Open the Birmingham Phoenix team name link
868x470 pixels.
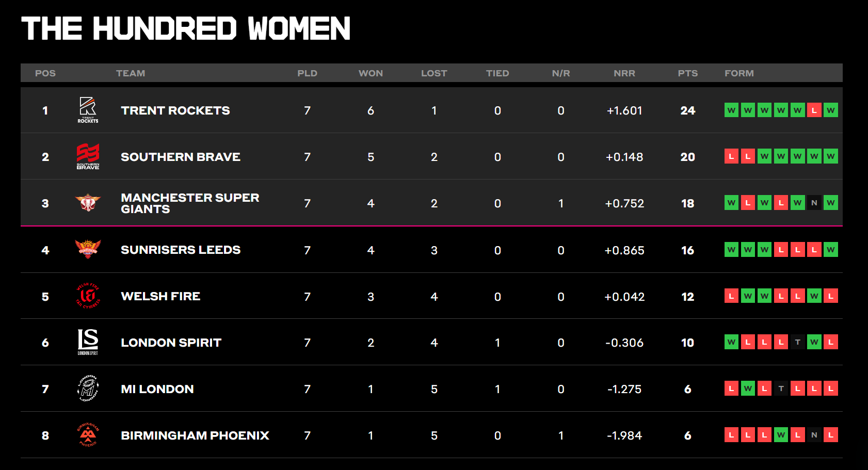195,435
